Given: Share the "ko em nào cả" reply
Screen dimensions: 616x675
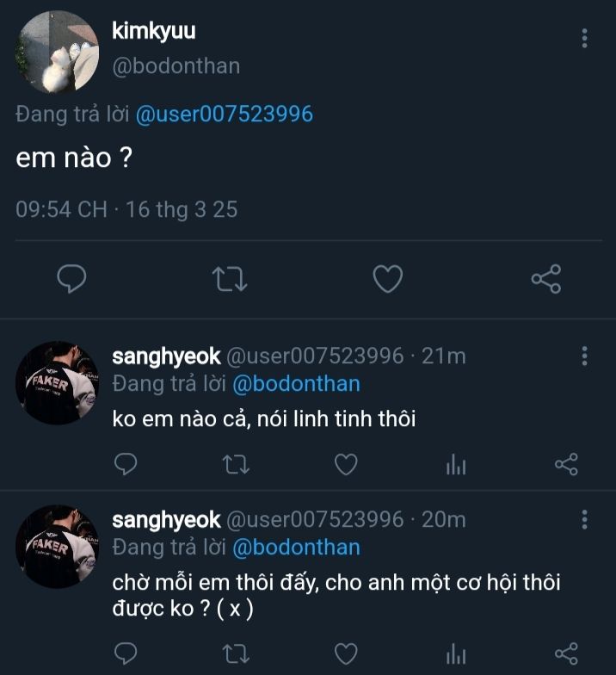Looking at the screenshot, I should click(566, 465).
